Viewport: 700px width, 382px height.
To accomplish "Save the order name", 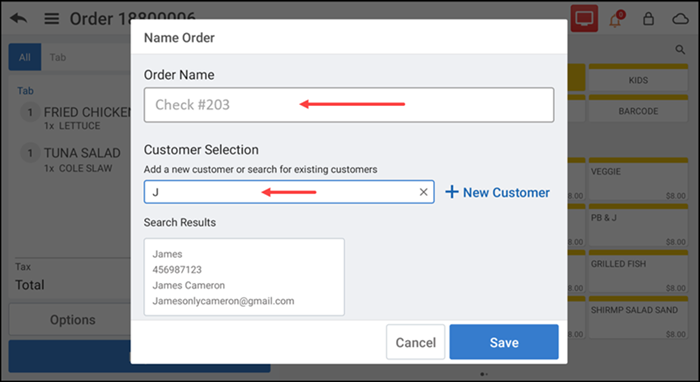I will click(504, 342).
